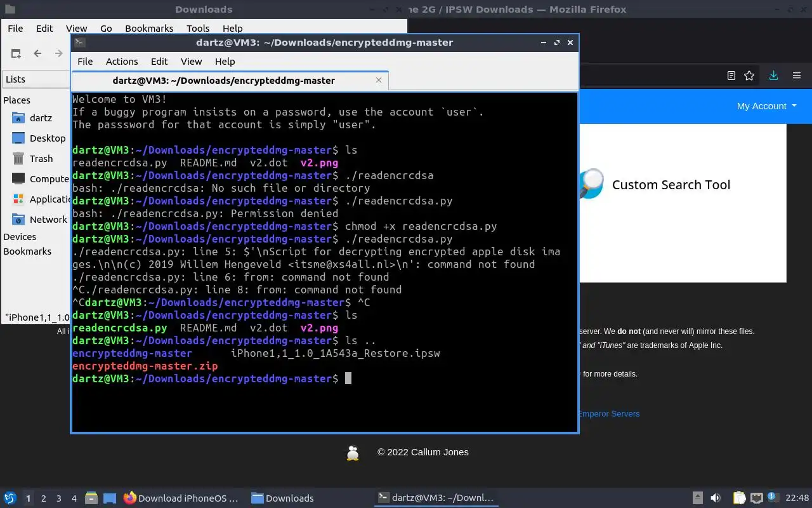Open Network in Places sidebar
This screenshot has width=812, height=508.
pos(39,220)
